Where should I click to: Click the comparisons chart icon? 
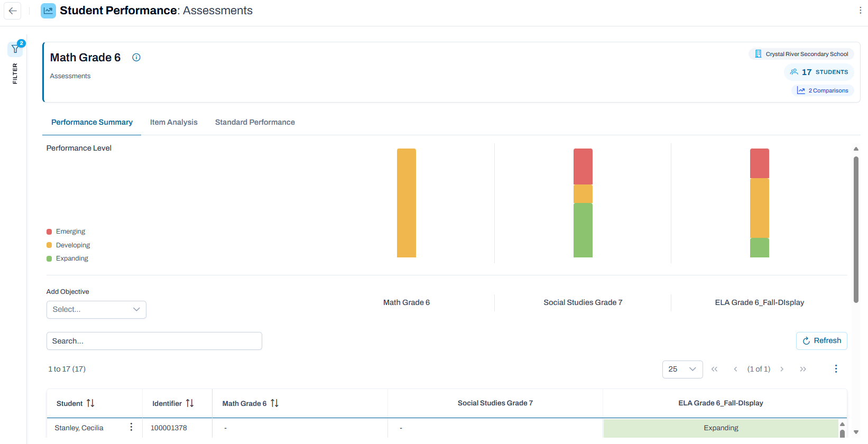(801, 91)
